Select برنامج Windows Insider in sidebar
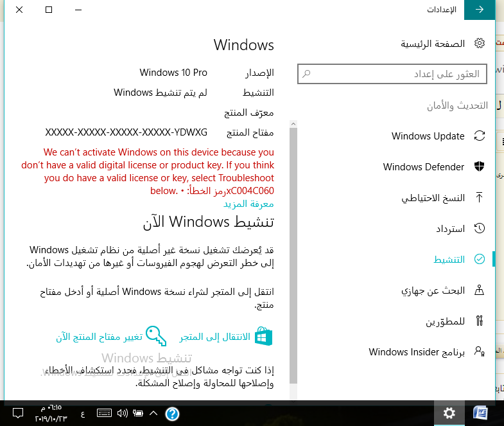 point(417,352)
